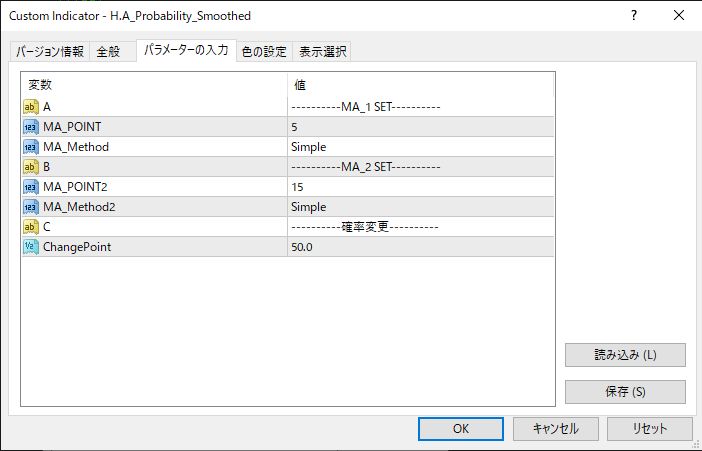
Task: Click the double-type icon beside ChangePoint
Action: point(31,247)
